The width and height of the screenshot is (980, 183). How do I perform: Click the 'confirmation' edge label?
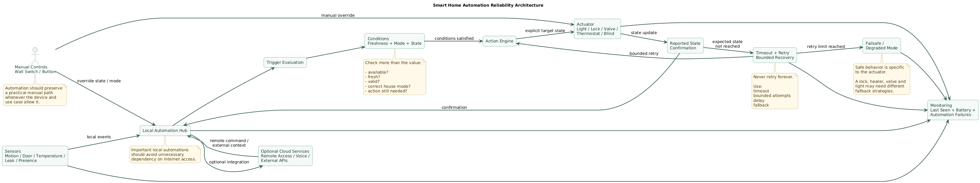tap(454, 108)
